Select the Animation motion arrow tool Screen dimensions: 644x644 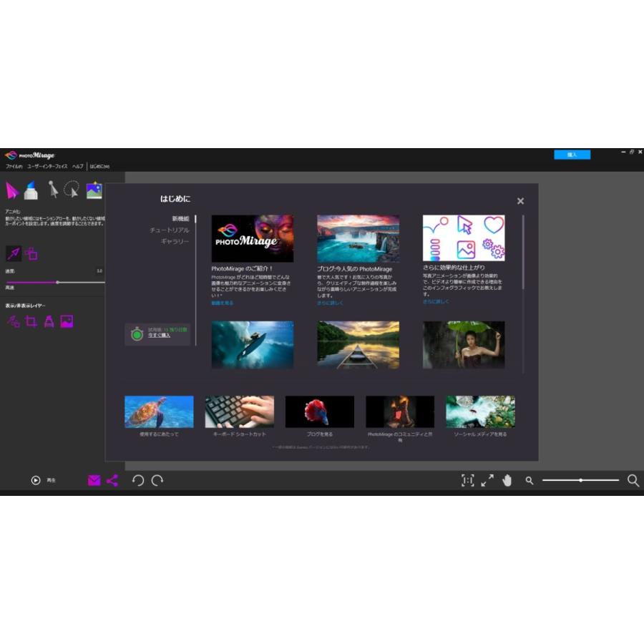point(13,190)
